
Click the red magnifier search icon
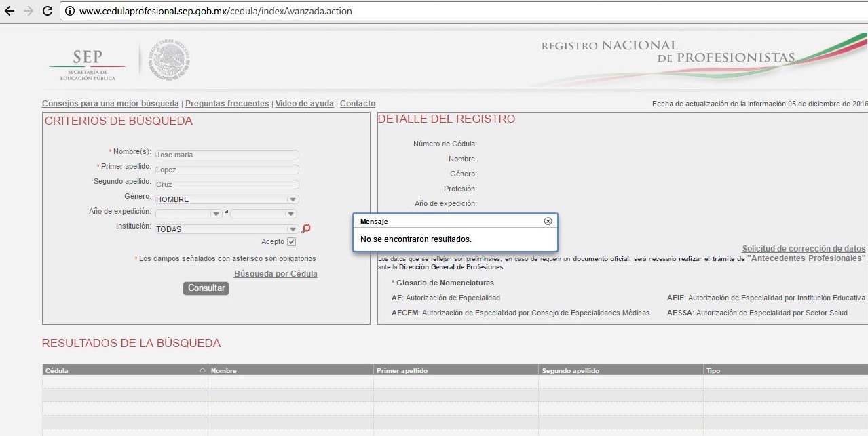pyautogui.click(x=306, y=229)
